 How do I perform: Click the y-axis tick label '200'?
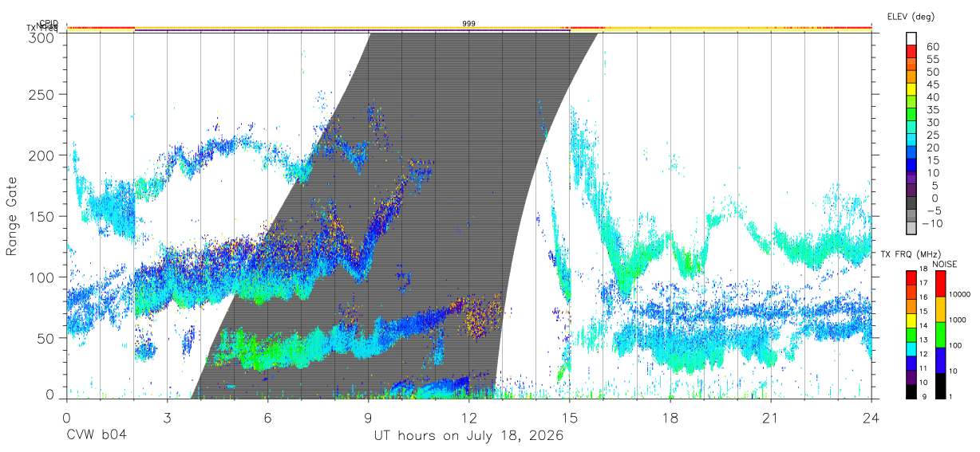pyautogui.click(x=41, y=155)
